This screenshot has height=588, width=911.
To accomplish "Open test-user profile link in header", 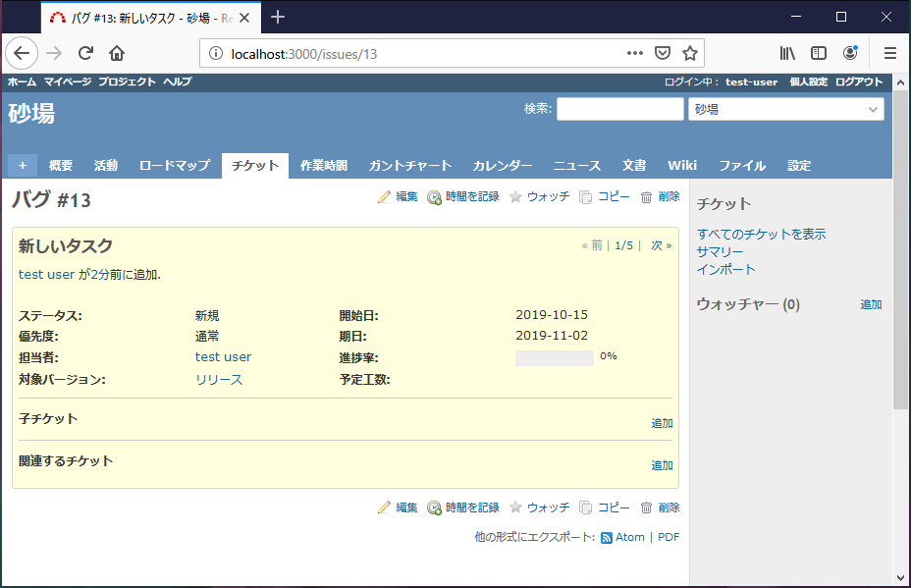I will (x=751, y=81).
